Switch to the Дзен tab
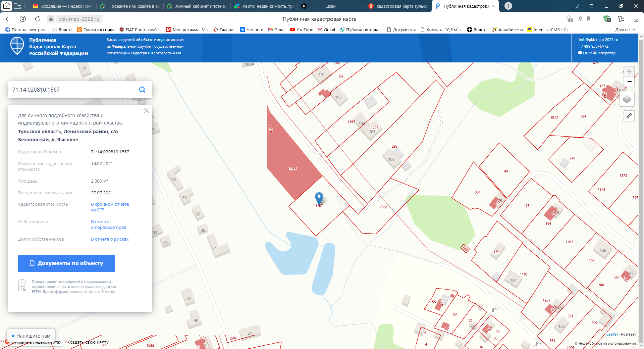This screenshot has width=644, height=349. click(x=331, y=6)
